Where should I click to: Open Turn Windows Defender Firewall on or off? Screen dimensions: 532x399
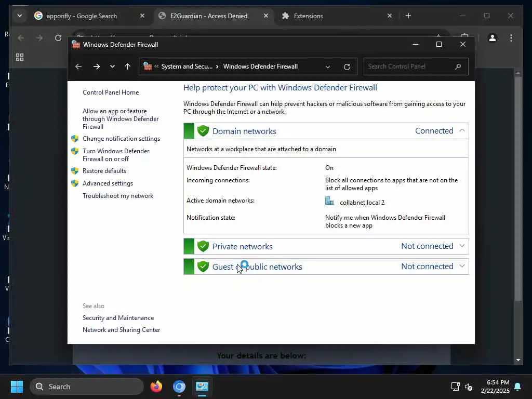tap(116, 155)
